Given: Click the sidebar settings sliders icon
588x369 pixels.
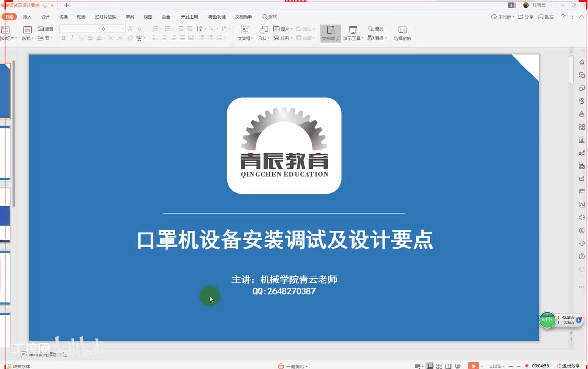Looking at the screenshot, I should 582,153.
